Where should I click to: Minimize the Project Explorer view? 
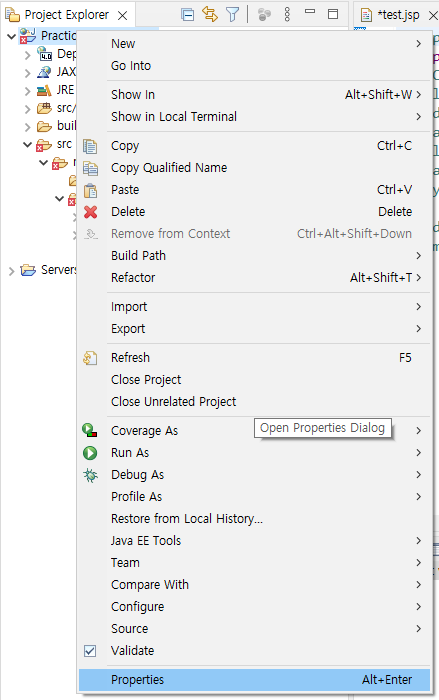click(x=310, y=12)
